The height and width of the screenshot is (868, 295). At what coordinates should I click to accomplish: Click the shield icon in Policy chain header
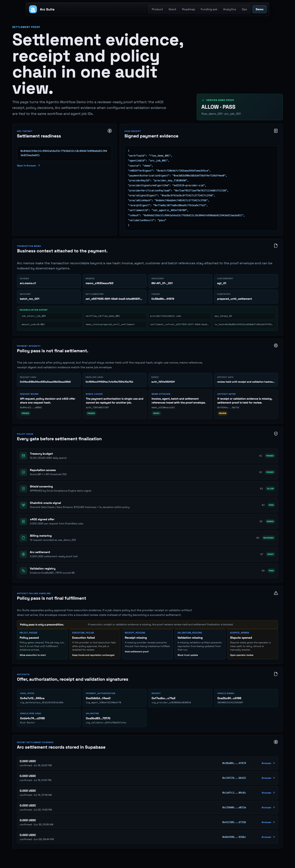[276, 434]
